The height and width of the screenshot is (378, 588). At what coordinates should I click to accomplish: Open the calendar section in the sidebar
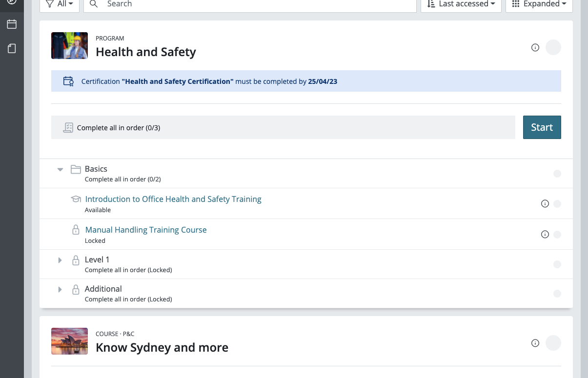[12, 23]
